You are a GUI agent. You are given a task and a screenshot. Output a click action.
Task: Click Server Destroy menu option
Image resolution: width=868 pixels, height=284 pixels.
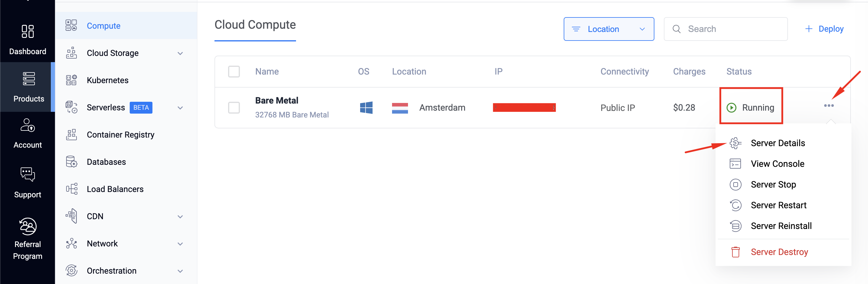click(x=779, y=252)
